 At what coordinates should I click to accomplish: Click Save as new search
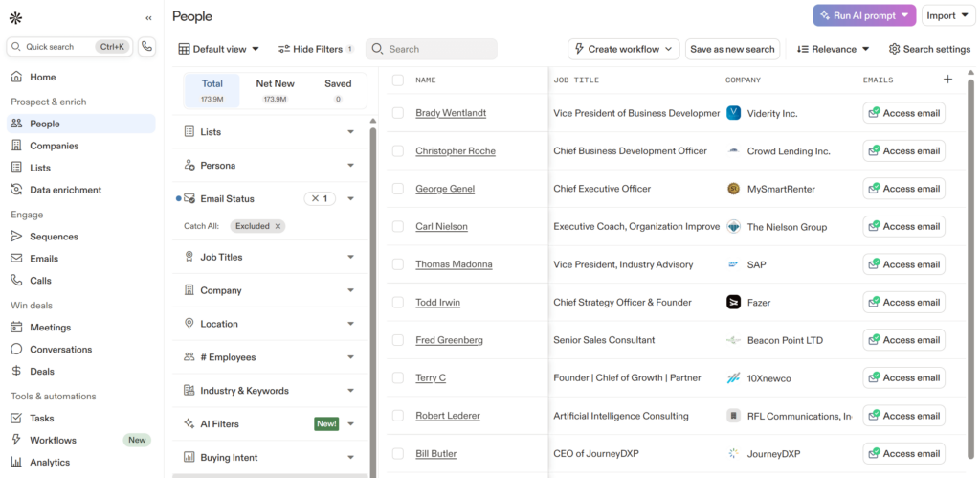pyautogui.click(x=732, y=49)
